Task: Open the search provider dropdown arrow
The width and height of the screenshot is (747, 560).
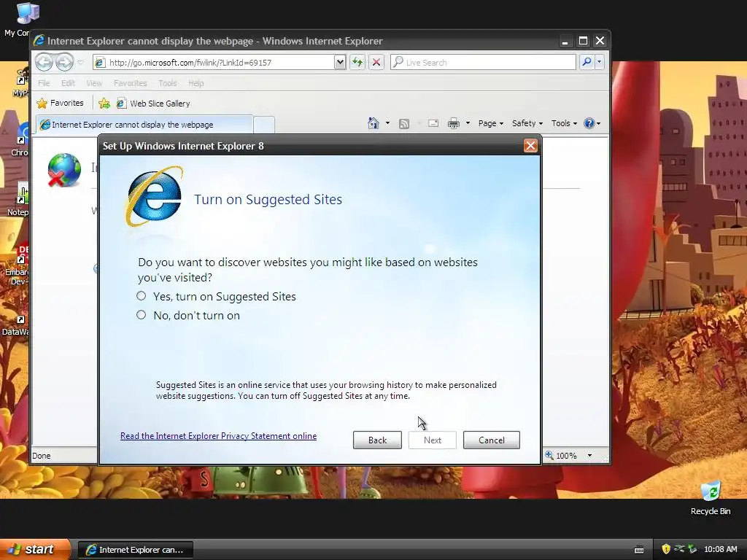Action: click(600, 62)
